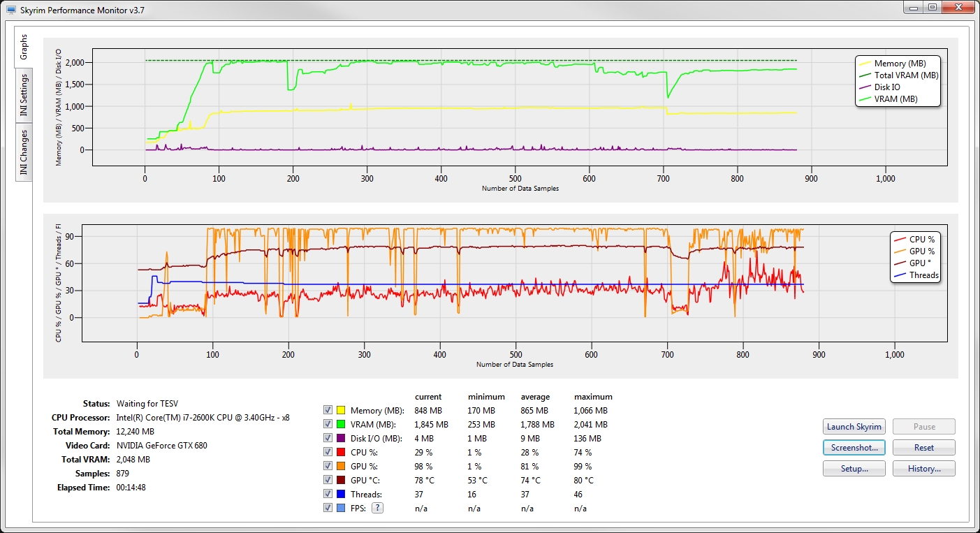Toggle the Memory (MB) checkbox
The image size is (980, 533).
click(x=328, y=411)
